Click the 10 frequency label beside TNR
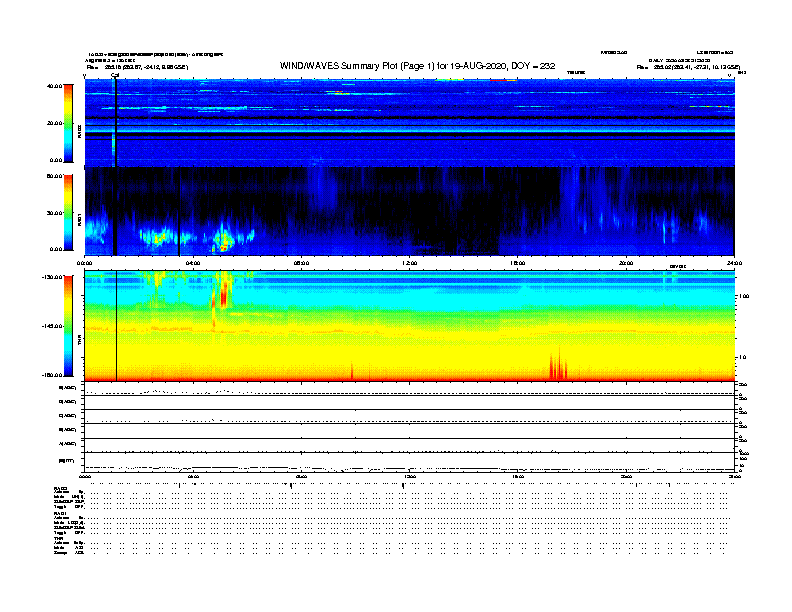 pos(743,357)
